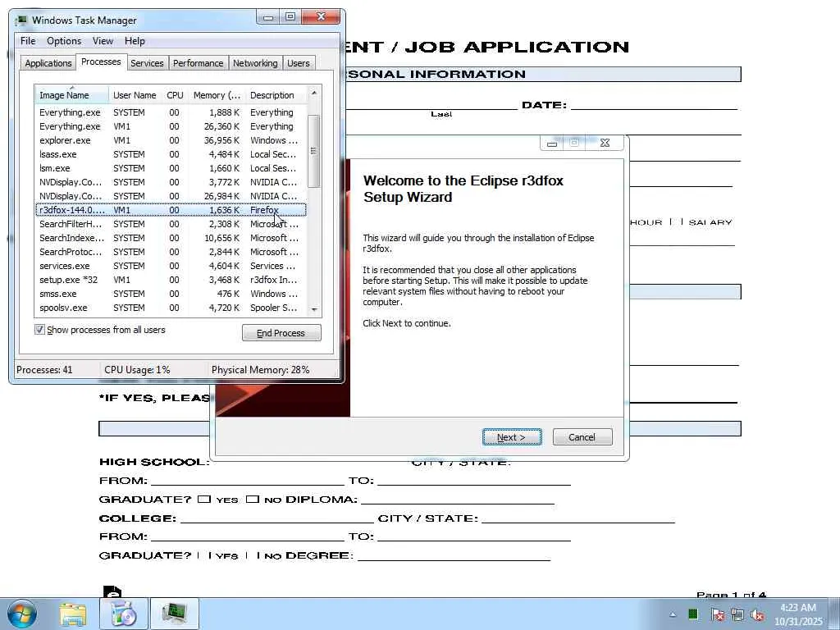The image size is (840, 630).
Task: Open the Options menu in Task Manager
Action: (64, 41)
